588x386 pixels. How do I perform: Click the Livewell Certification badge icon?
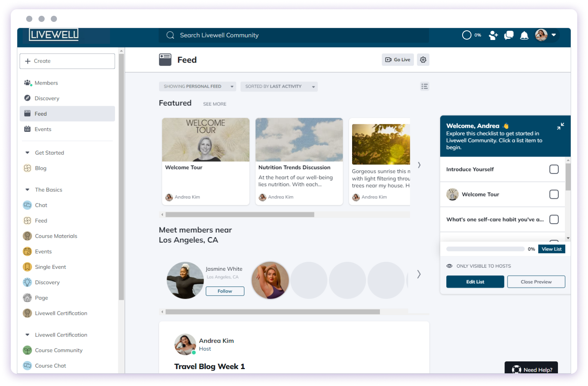click(x=27, y=313)
